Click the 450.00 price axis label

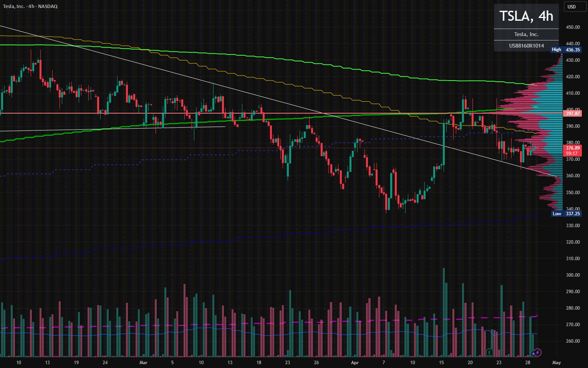coord(573,27)
